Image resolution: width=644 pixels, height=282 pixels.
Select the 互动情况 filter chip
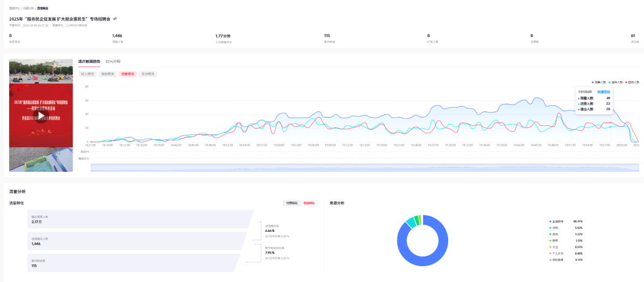click(x=148, y=74)
